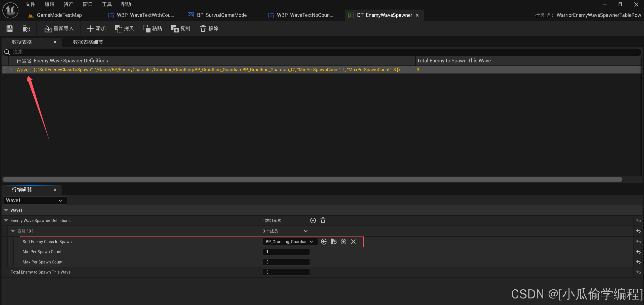Open the WarriorEnemyWaveSpawnerTableRow row type link
This screenshot has height=305, width=644.
tap(598, 15)
